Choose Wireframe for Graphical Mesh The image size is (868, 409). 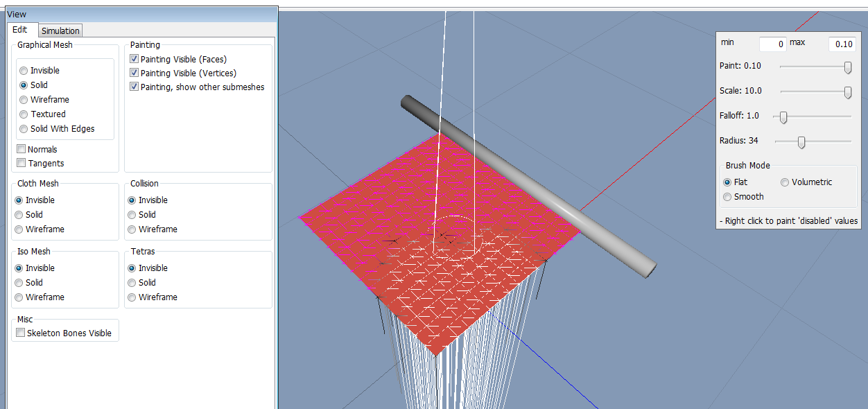click(24, 100)
